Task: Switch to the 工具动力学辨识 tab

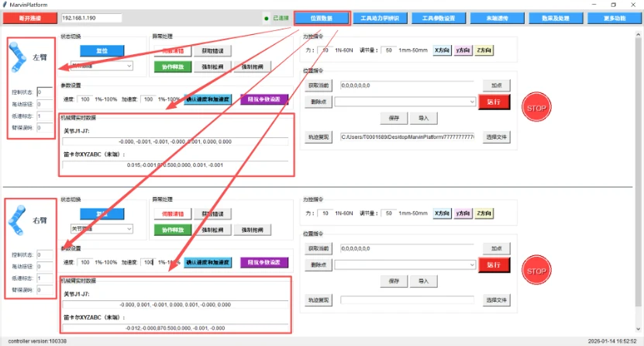Action: tap(380, 18)
